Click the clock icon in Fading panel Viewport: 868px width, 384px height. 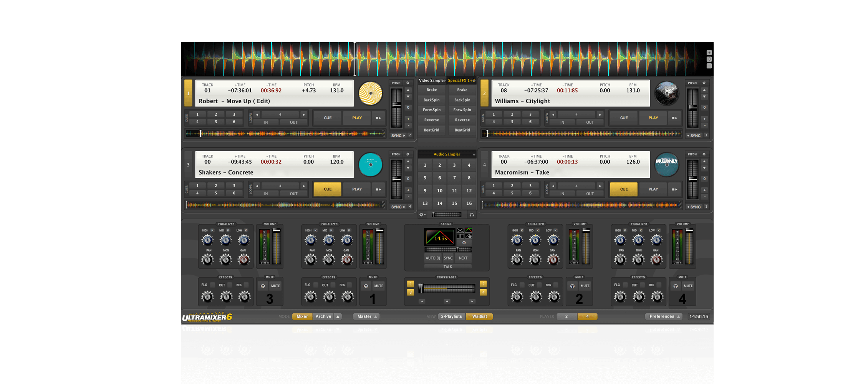tap(464, 243)
